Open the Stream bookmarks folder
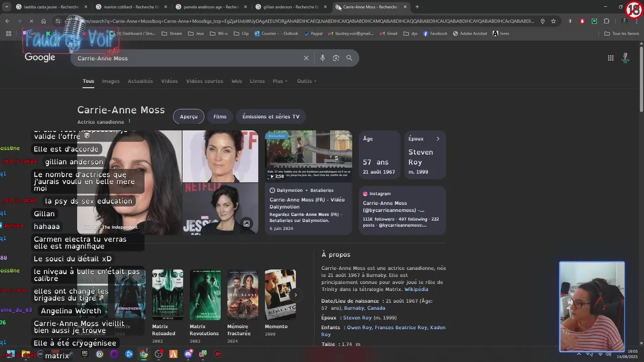The height and width of the screenshot is (362, 644). pyautogui.click(x=172, y=34)
